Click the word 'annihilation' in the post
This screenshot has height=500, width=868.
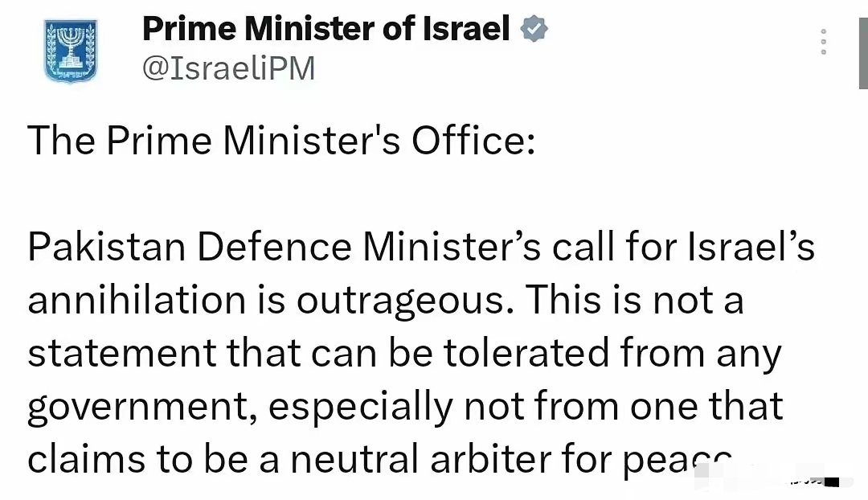137,300
